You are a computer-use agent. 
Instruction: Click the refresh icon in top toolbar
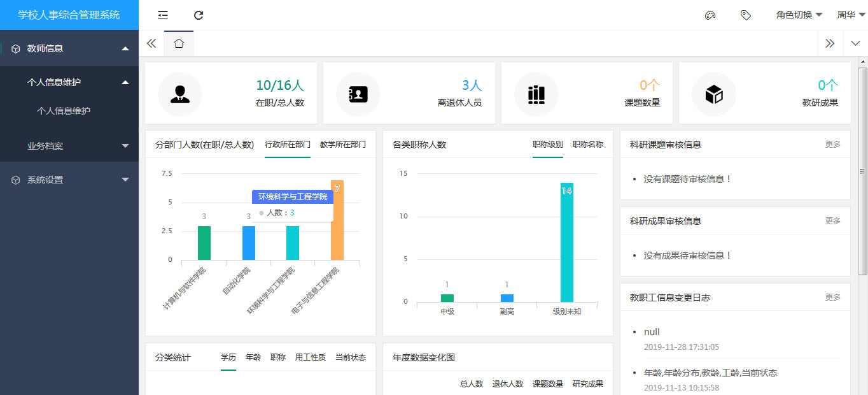click(x=199, y=15)
